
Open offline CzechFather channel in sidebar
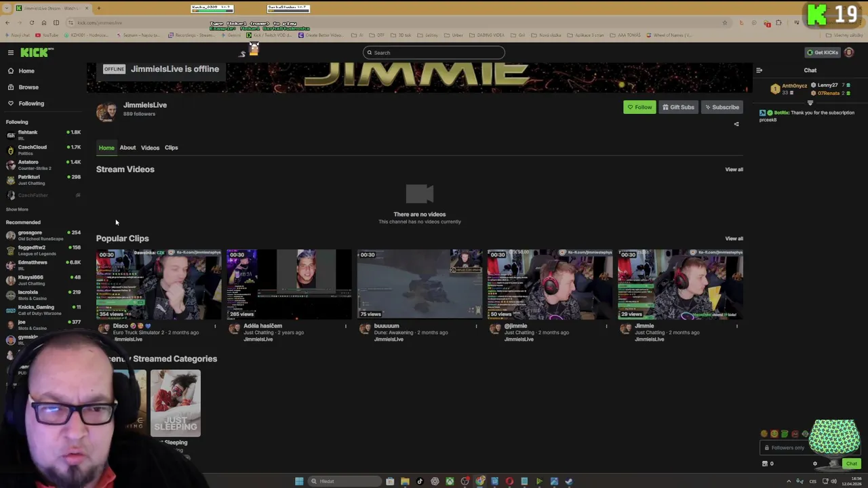43,195
